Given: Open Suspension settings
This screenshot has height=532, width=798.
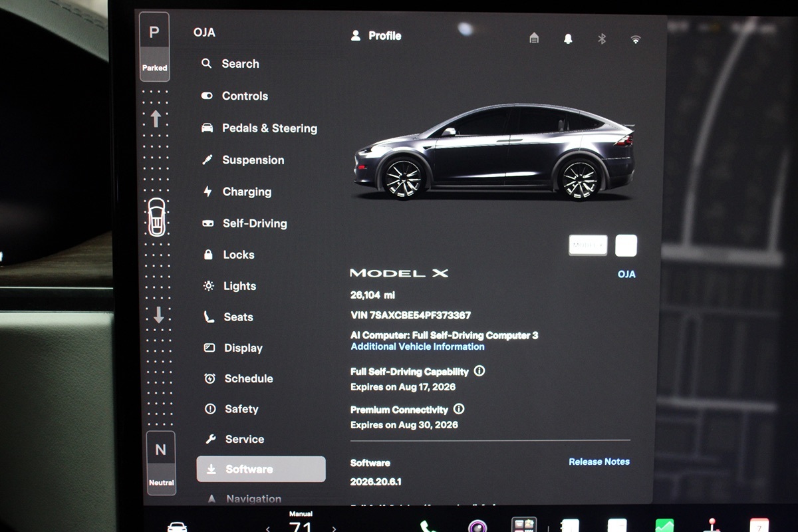Looking at the screenshot, I should (x=243, y=160).
